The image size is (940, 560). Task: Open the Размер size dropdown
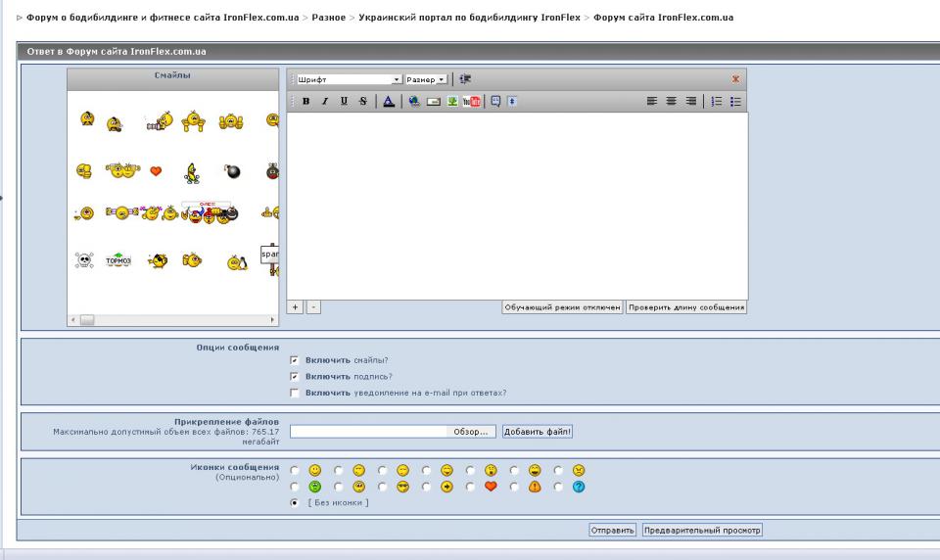coord(426,78)
